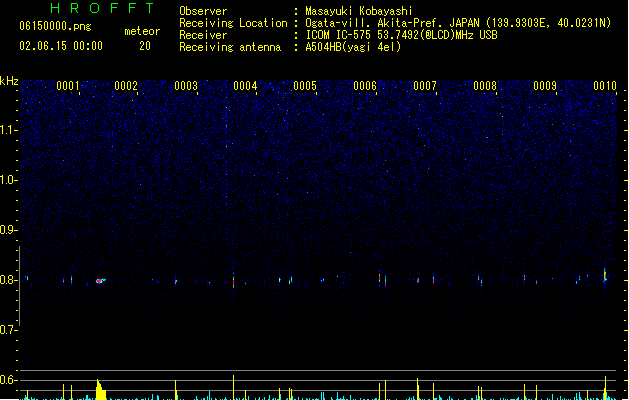This screenshot has width=629, height=400.
Task: Click the 0004 minute marker
Action: coord(245,86)
